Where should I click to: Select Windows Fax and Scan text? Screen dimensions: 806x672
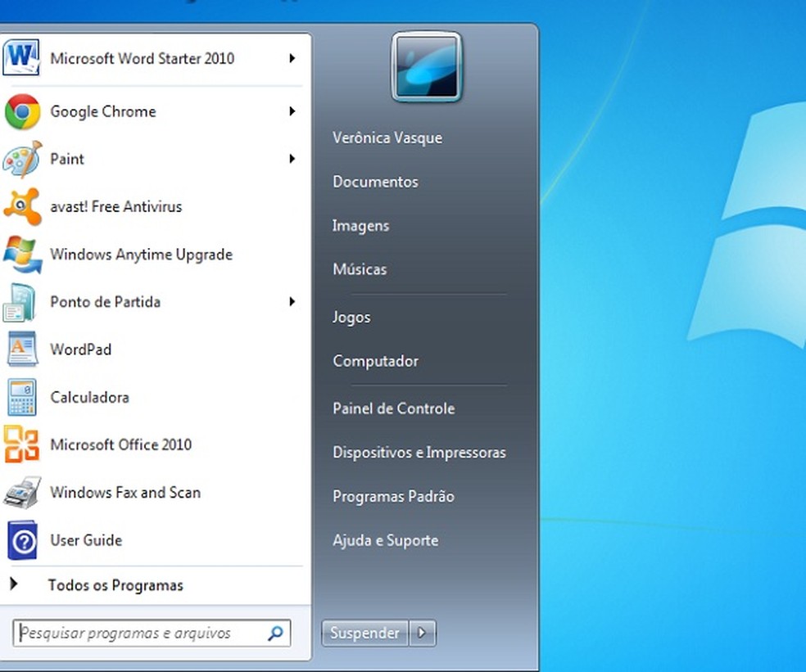125,492
